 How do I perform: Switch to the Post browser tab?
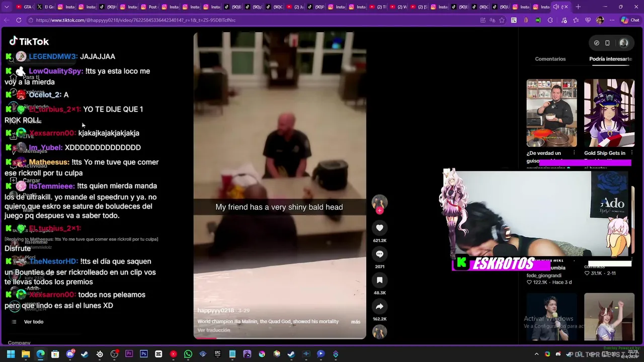coord(150,7)
